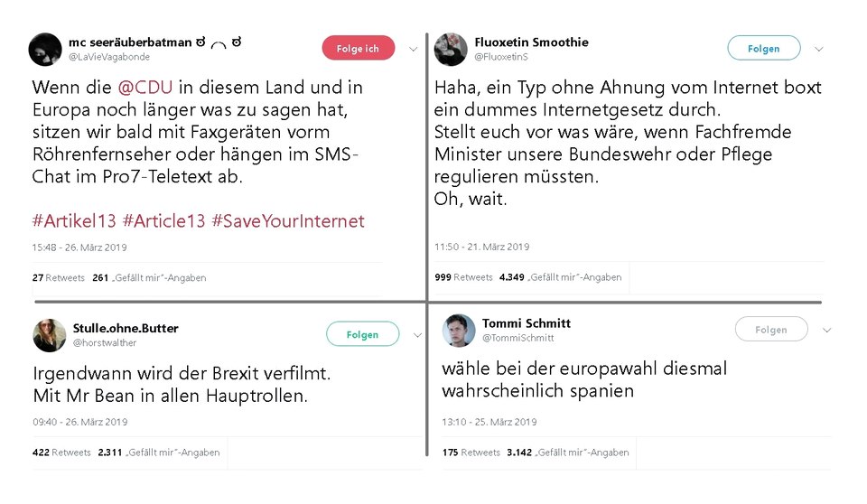This screenshot has width=867, height=504.
Task: View 2.311 'Gefällt mir'-Angaben on Brexit tweet
Action: coord(159,453)
